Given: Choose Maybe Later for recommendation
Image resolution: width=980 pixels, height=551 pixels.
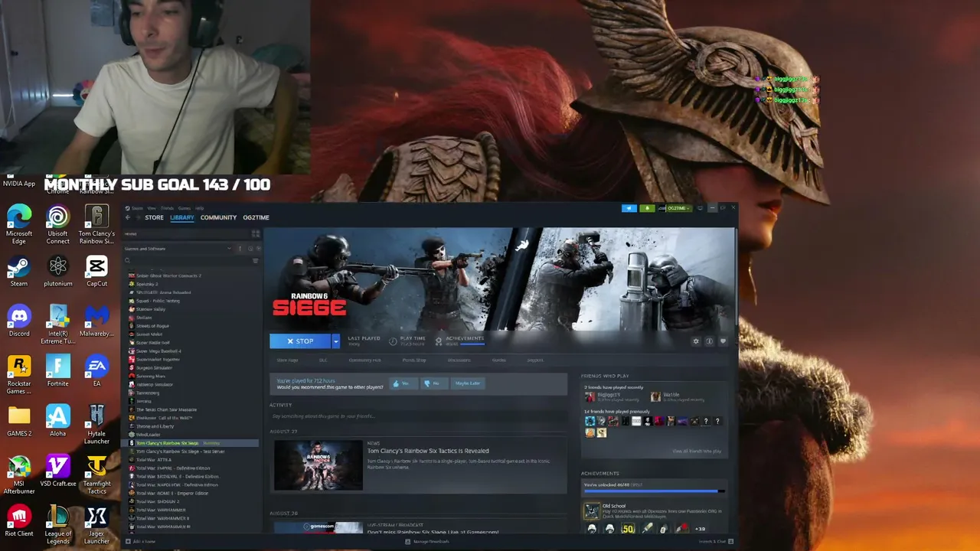Looking at the screenshot, I should (x=467, y=383).
